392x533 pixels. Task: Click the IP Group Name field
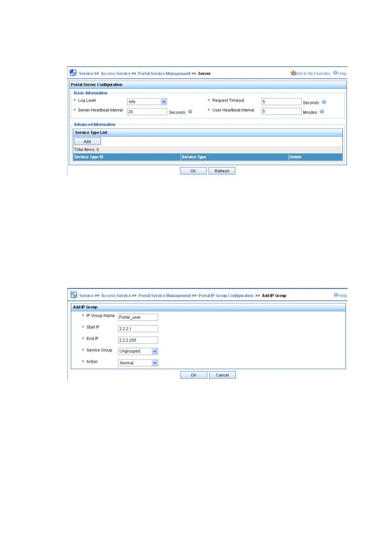138,317
